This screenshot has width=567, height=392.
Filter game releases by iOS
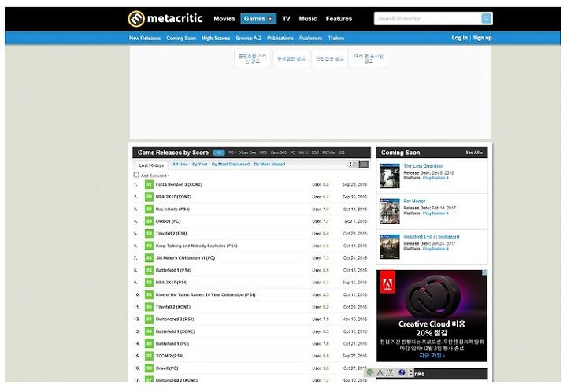pyautogui.click(x=342, y=153)
